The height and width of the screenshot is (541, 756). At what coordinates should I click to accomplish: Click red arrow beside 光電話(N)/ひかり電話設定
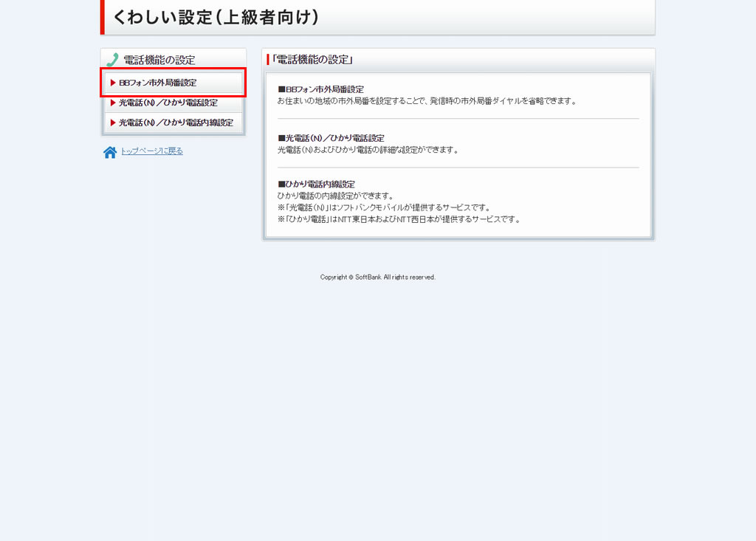113,103
